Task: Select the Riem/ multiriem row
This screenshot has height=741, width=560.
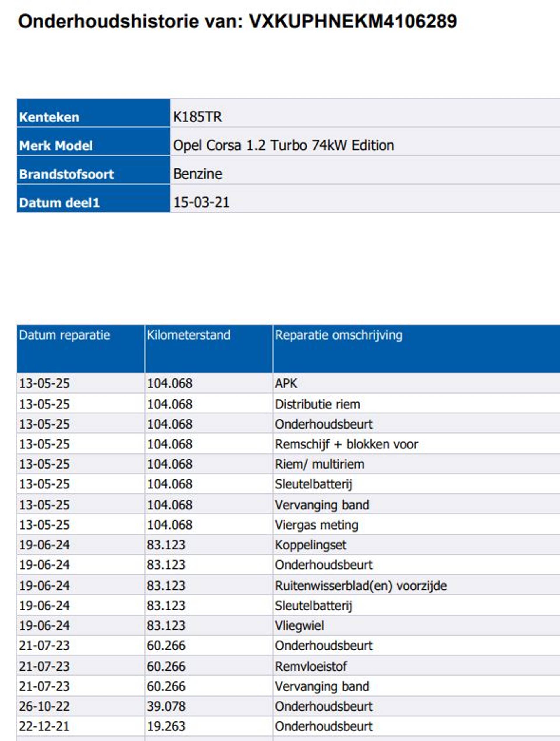Action: click(x=319, y=464)
